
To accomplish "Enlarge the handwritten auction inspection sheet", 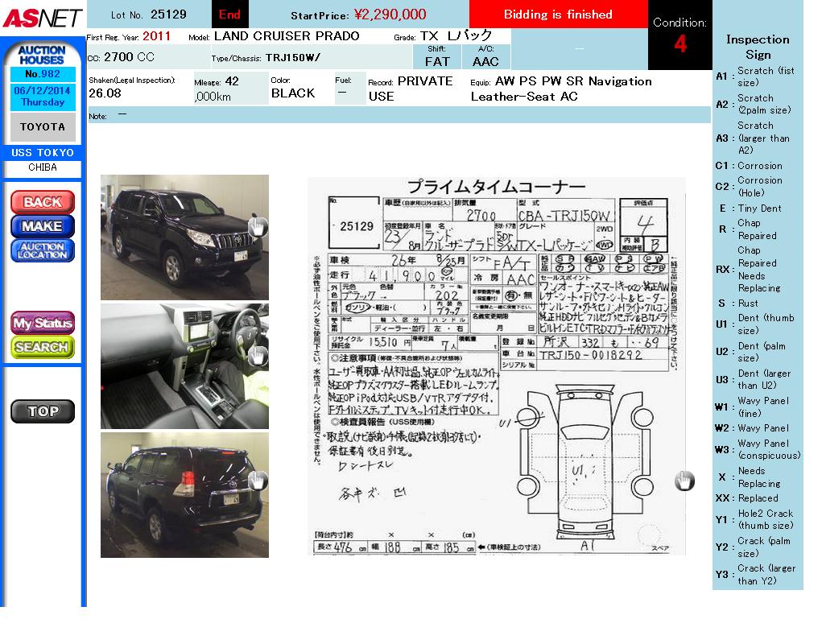I will [496, 366].
